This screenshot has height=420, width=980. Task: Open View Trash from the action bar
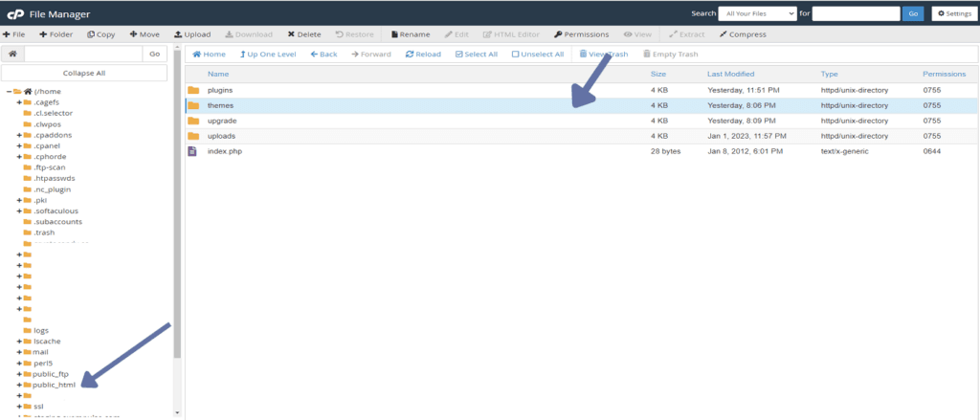[x=604, y=55]
